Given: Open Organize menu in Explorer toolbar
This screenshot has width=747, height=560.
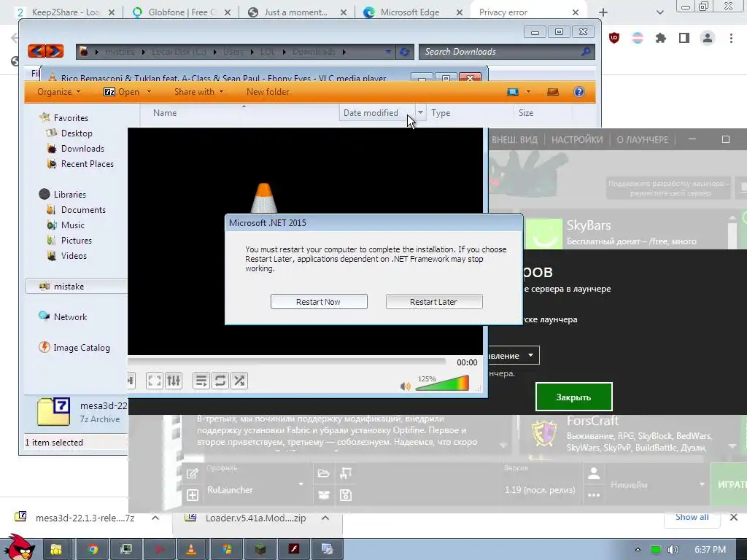Looking at the screenshot, I should pyautogui.click(x=59, y=92).
